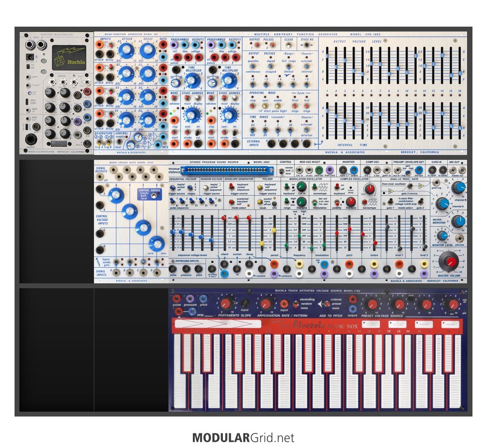Screen dimensions: 487x448
Task: Toggle the 208C Control remote/both/local switch
Action: pyautogui.click(x=282, y=171)
